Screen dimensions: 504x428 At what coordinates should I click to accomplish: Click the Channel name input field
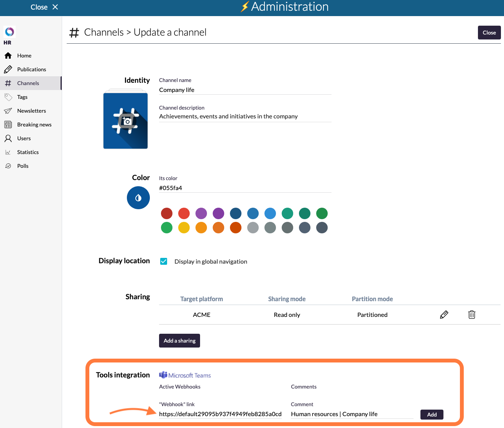[245, 90]
